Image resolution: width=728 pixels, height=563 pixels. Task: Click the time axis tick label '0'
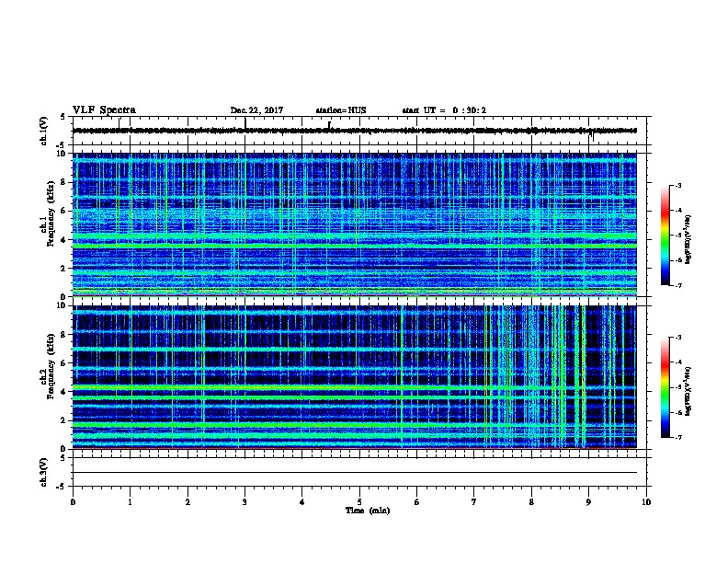[x=73, y=501]
